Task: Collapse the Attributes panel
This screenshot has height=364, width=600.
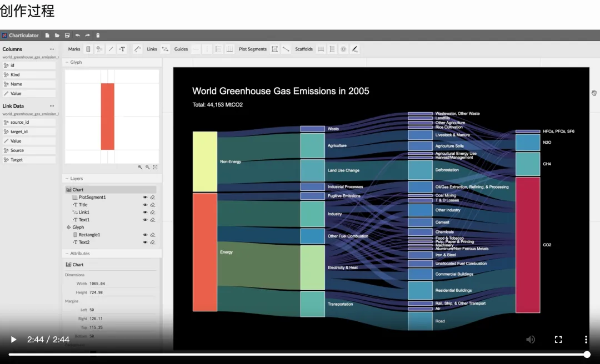Action: pyautogui.click(x=67, y=254)
